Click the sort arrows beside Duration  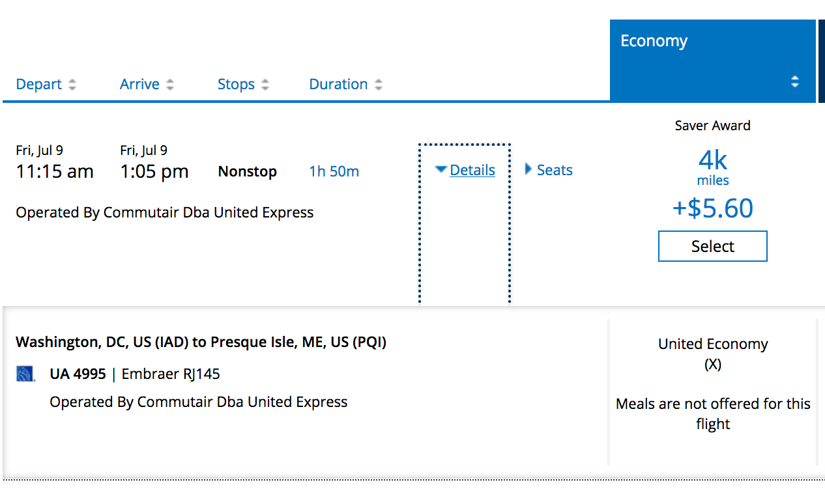[379, 85]
